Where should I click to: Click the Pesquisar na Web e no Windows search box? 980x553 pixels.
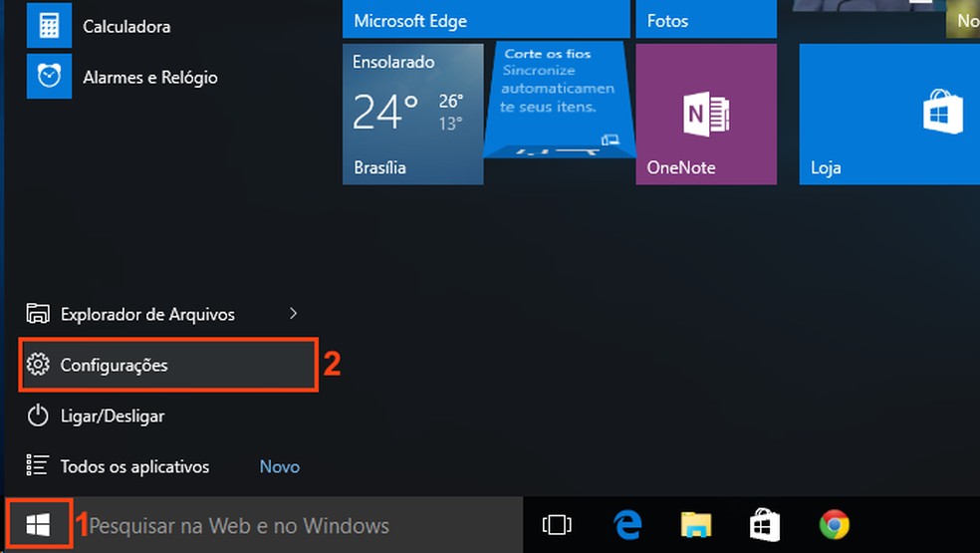coord(300,525)
